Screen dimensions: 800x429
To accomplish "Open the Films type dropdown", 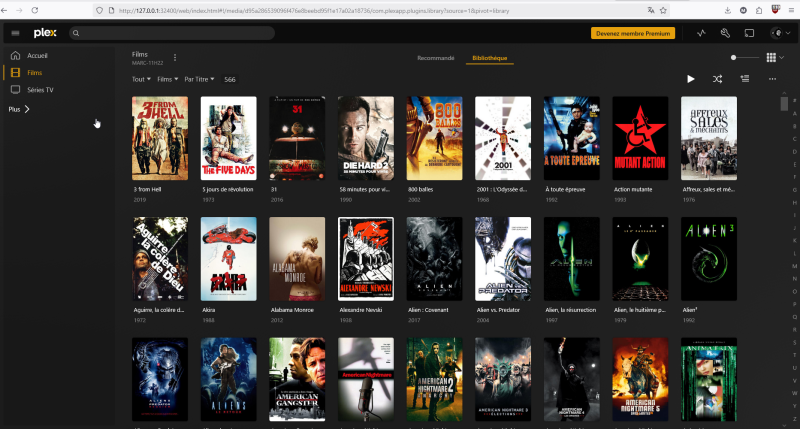I will pyautogui.click(x=167, y=80).
